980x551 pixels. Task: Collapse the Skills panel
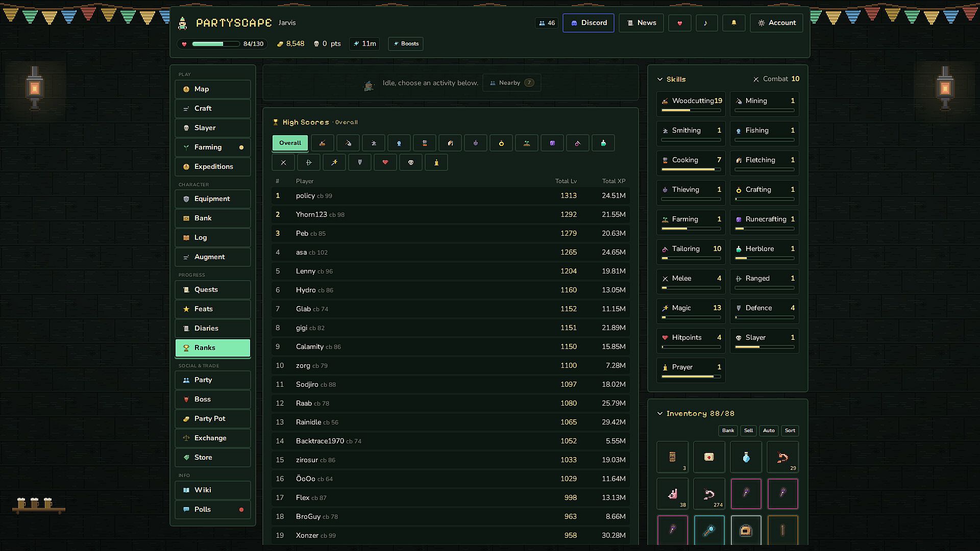coord(660,80)
